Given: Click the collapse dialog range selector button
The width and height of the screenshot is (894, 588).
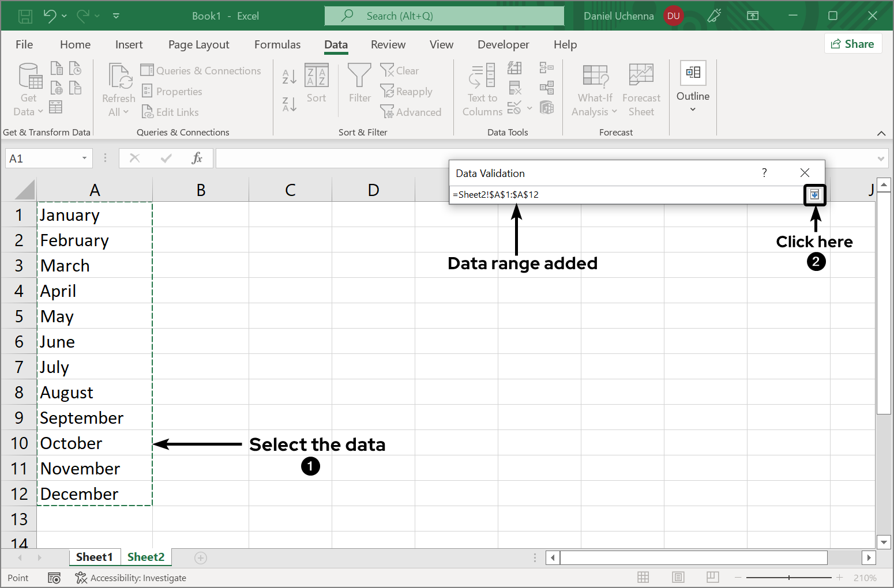Looking at the screenshot, I should (814, 195).
